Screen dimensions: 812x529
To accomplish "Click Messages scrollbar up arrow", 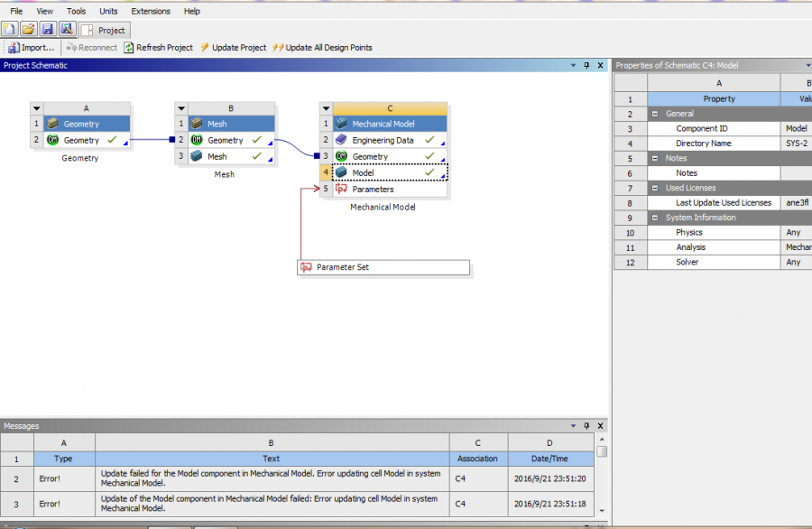I will click(602, 440).
